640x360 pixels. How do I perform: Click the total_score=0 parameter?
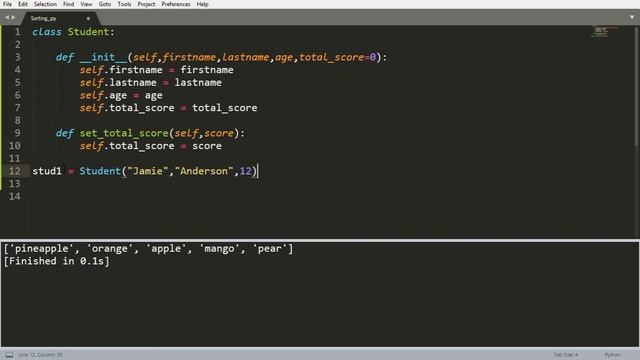(338, 57)
